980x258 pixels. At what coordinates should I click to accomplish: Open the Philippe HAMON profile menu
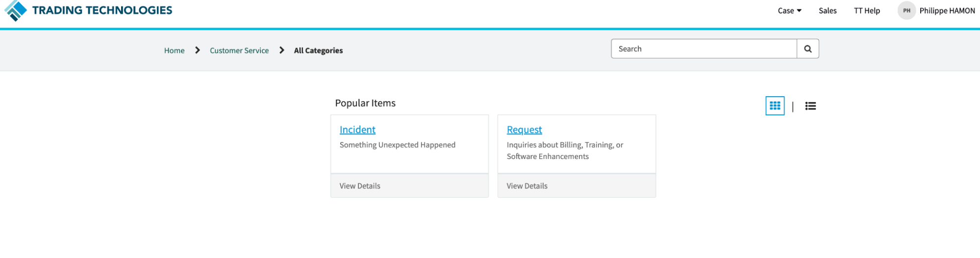coord(947,11)
